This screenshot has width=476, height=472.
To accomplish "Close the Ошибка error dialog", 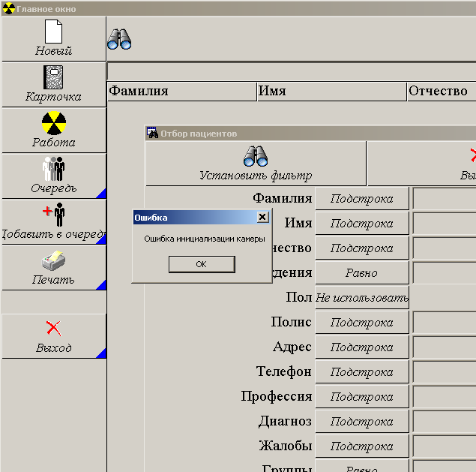I will 262,217.
